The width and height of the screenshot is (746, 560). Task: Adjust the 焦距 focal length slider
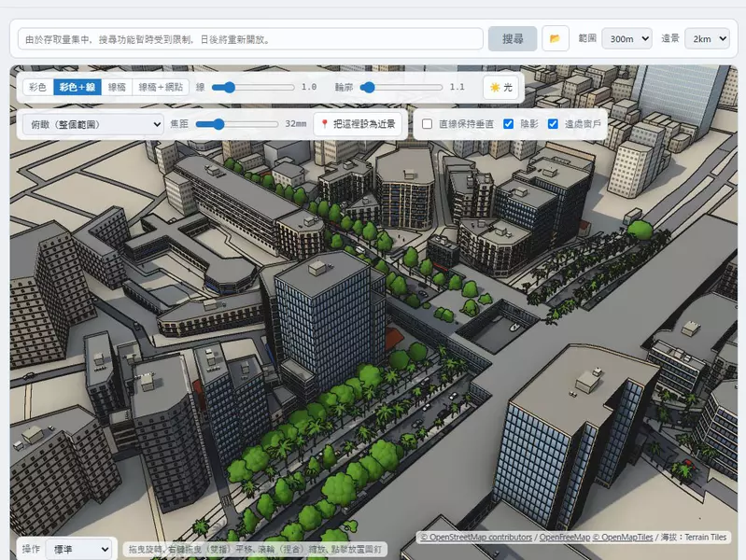click(237, 124)
